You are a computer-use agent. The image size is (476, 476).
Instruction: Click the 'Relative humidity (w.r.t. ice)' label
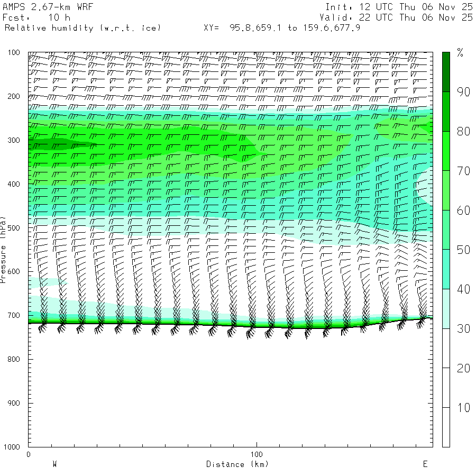[x=83, y=28]
